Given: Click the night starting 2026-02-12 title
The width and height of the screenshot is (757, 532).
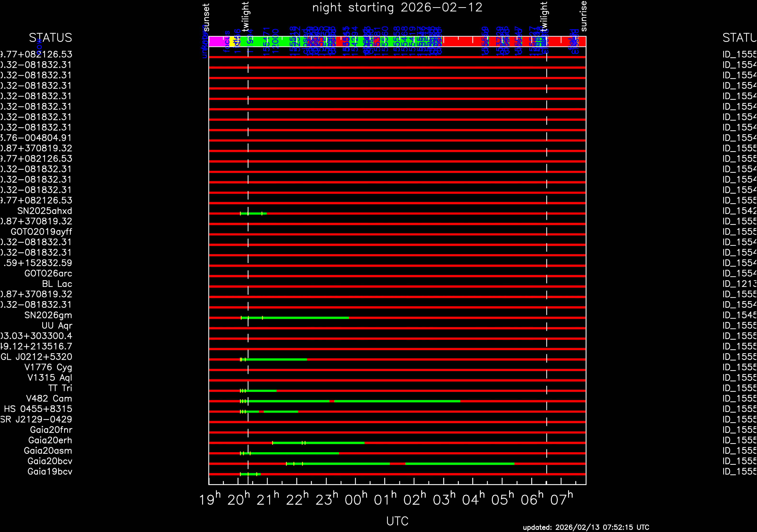Looking at the screenshot, I should pyautogui.click(x=397, y=8).
